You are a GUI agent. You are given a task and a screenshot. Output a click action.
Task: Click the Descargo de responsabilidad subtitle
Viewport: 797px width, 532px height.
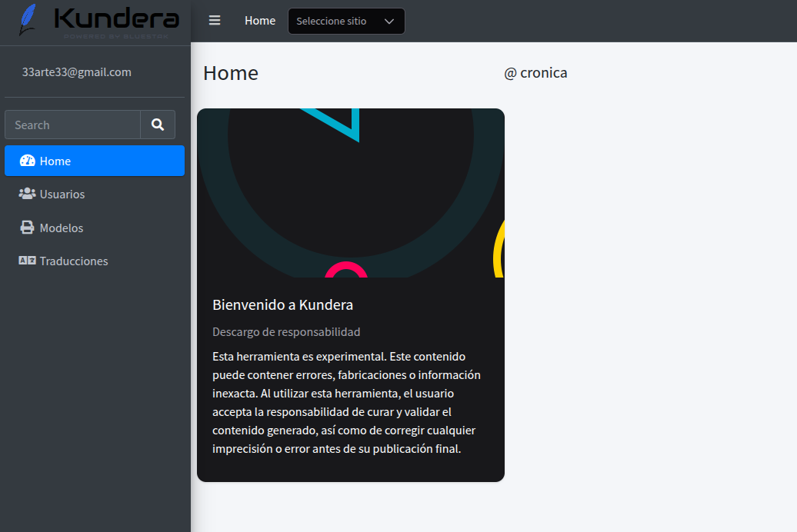click(286, 332)
